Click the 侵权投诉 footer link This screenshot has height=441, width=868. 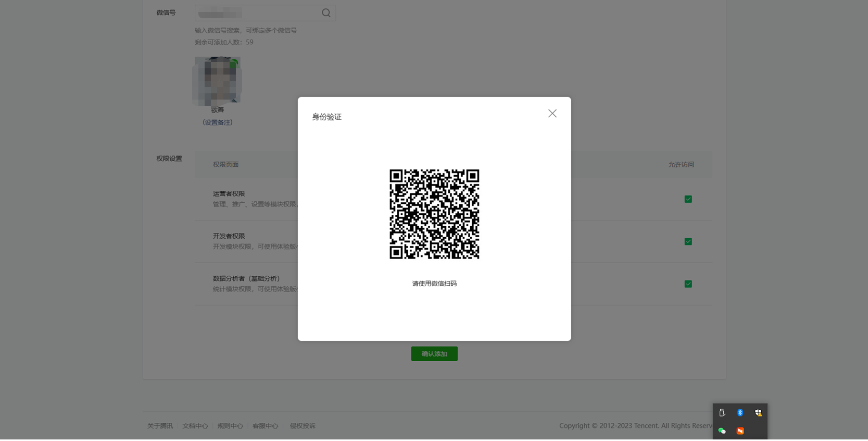pos(303,426)
